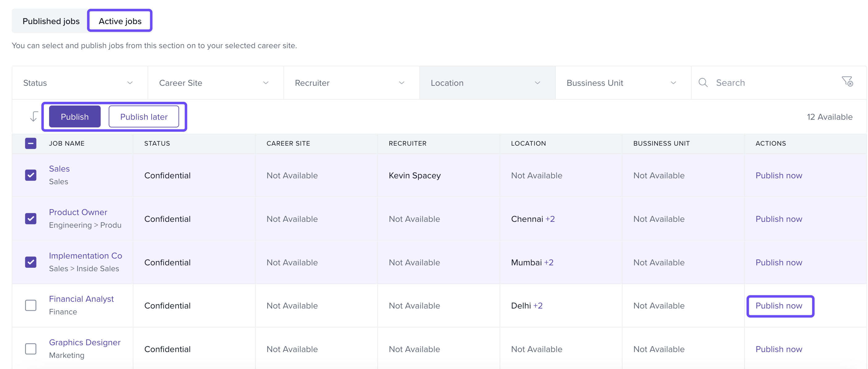Select the Financial Analyst checkbox
This screenshot has height=369, width=868.
pos(31,305)
